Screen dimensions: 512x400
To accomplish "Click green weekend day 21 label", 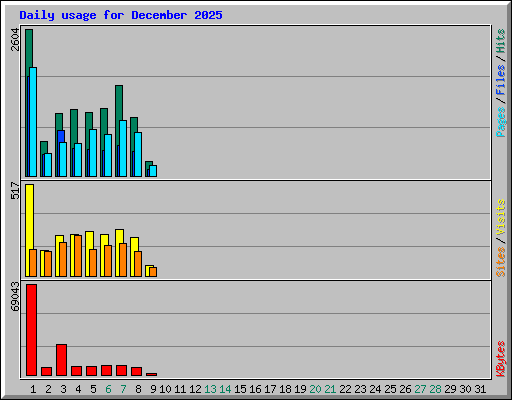I will (330, 389).
